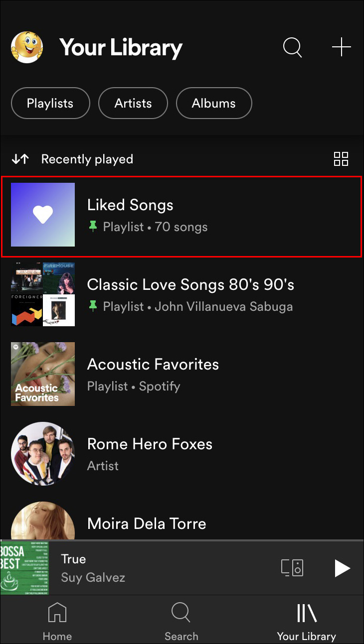
Task: Tap the Bossa Best album art in mini player
Action: 24,568
